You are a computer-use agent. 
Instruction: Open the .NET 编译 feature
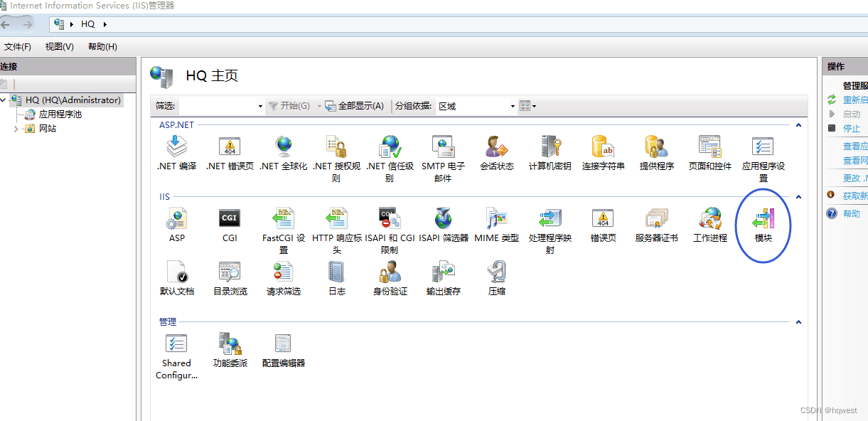(176, 154)
